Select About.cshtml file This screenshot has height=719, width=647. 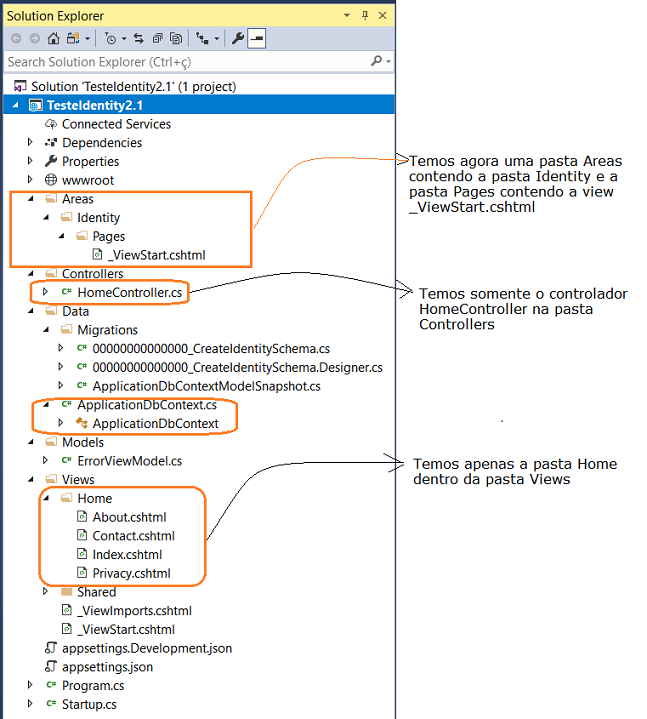tap(129, 517)
